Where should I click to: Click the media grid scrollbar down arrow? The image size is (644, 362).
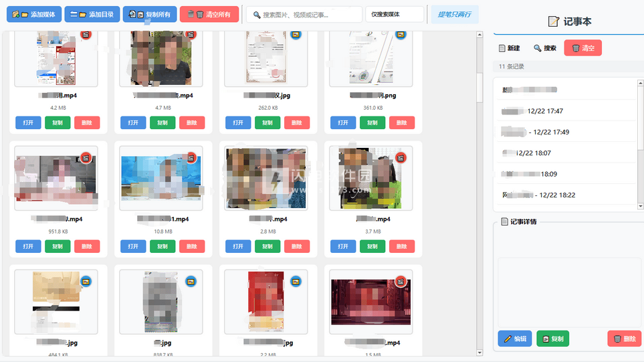pyautogui.click(x=479, y=353)
